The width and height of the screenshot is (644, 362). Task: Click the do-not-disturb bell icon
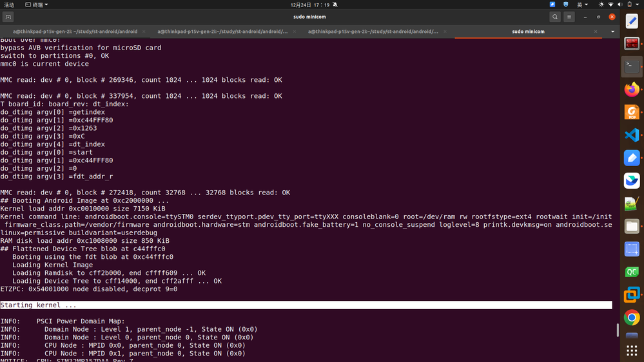[335, 5]
